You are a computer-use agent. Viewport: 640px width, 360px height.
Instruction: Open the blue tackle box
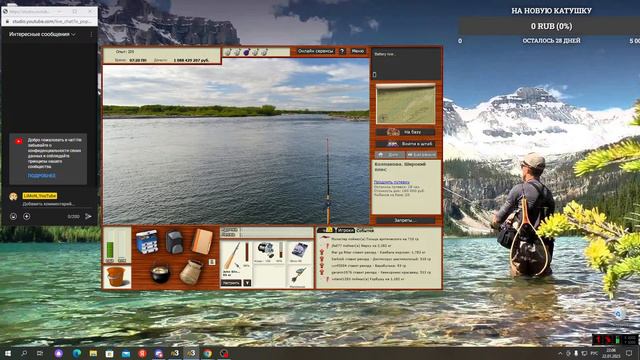click(x=147, y=242)
